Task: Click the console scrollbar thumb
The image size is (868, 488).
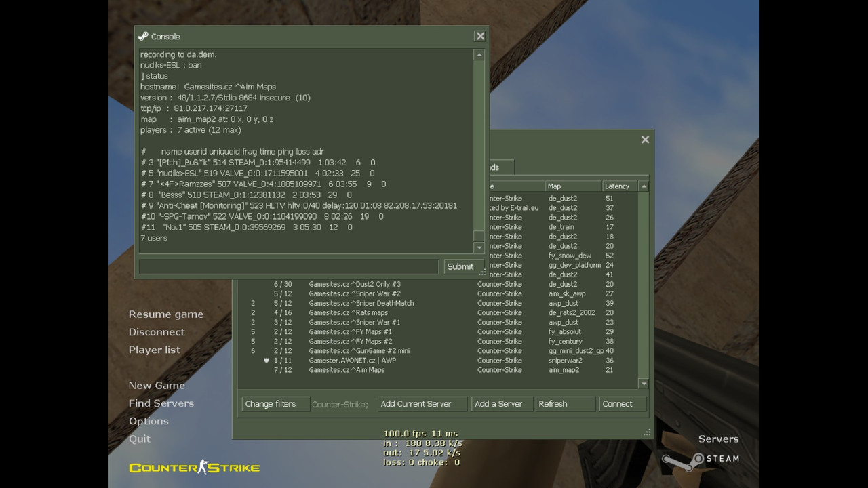Action: 479,236
